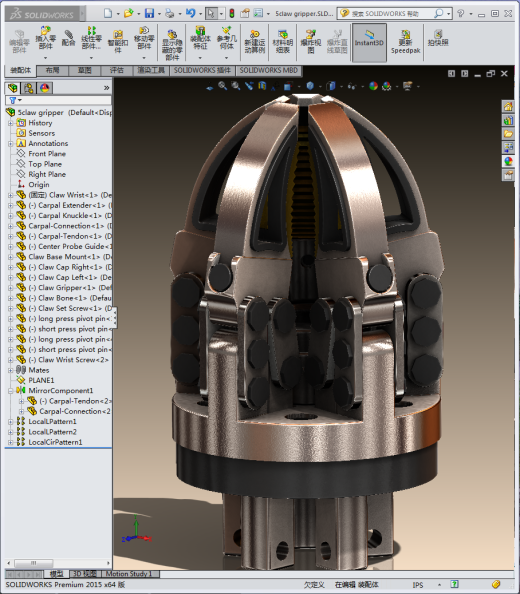Open the 草图 (Sketch) ribbon tab
Viewport: 520px width, 594px height.
[x=85, y=70]
